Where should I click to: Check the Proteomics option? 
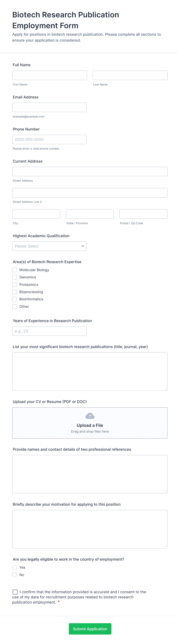point(15,284)
